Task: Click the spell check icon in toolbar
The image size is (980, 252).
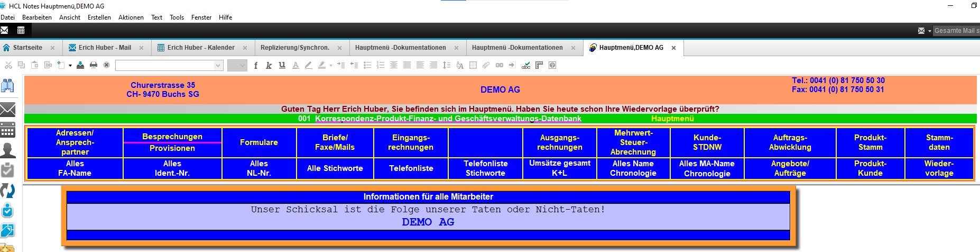Action: (x=526, y=65)
